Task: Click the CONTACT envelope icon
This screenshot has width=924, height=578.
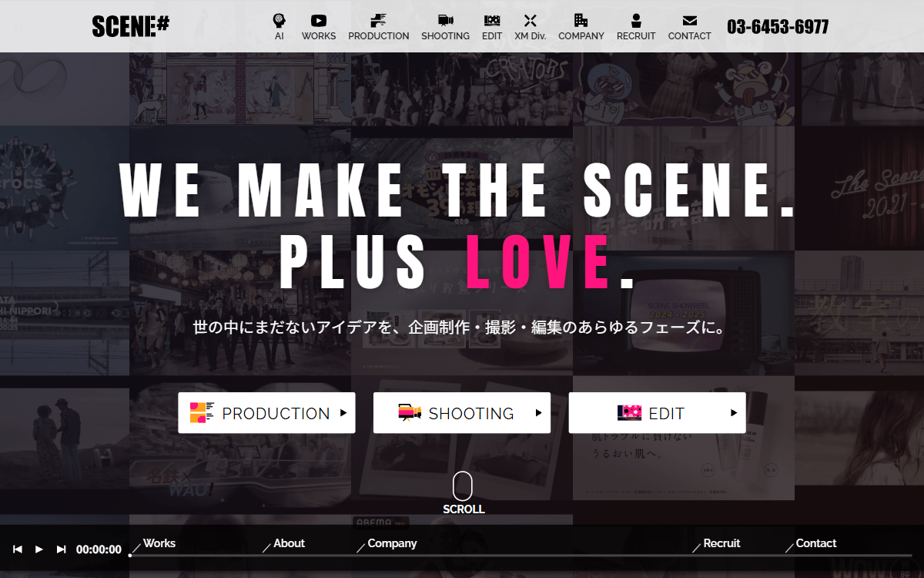Action: (690, 21)
